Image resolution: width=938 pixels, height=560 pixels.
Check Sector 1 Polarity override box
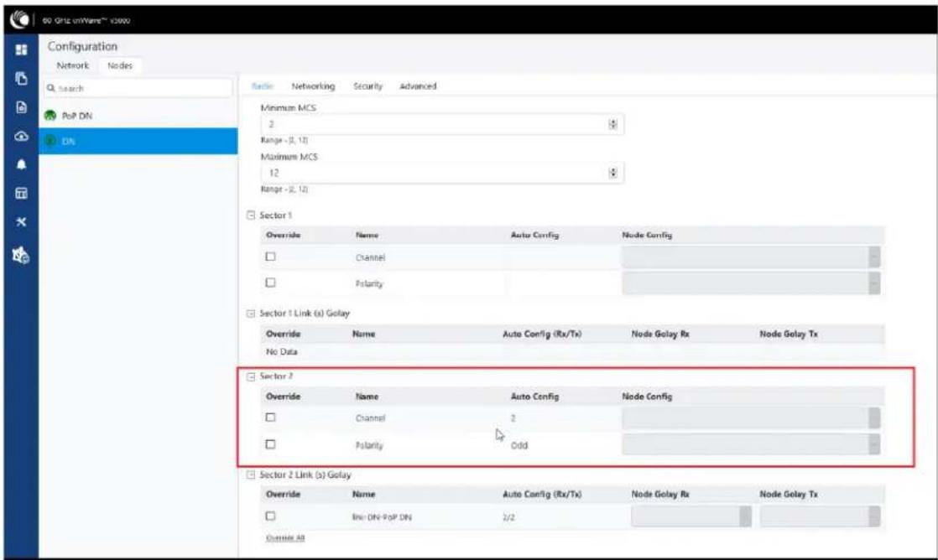(x=270, y=282)
